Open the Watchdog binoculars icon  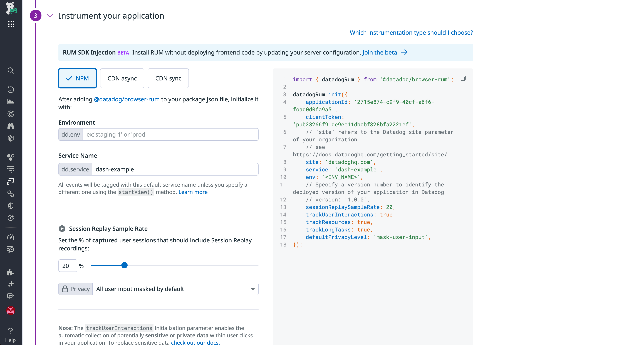coord(11,126)
